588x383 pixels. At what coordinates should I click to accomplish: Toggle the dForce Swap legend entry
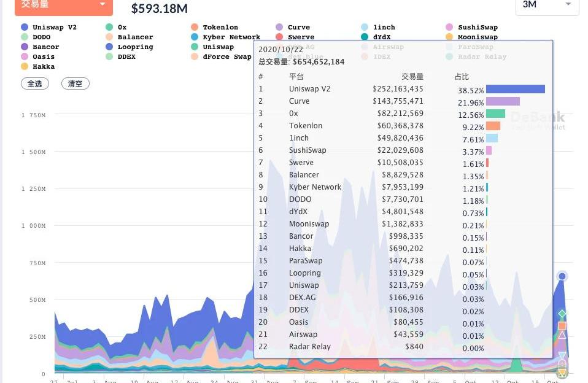(x=226, y=56)
